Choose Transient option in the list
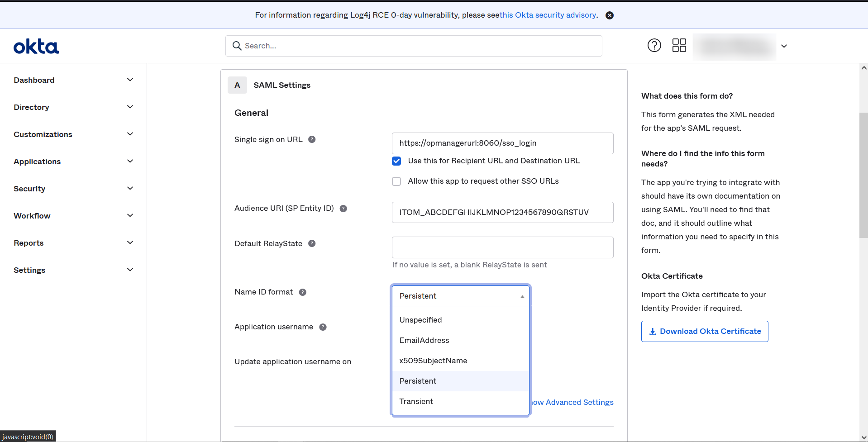This screenshot has height=442, width=868. pyautogui.click(x=416, y=401)
